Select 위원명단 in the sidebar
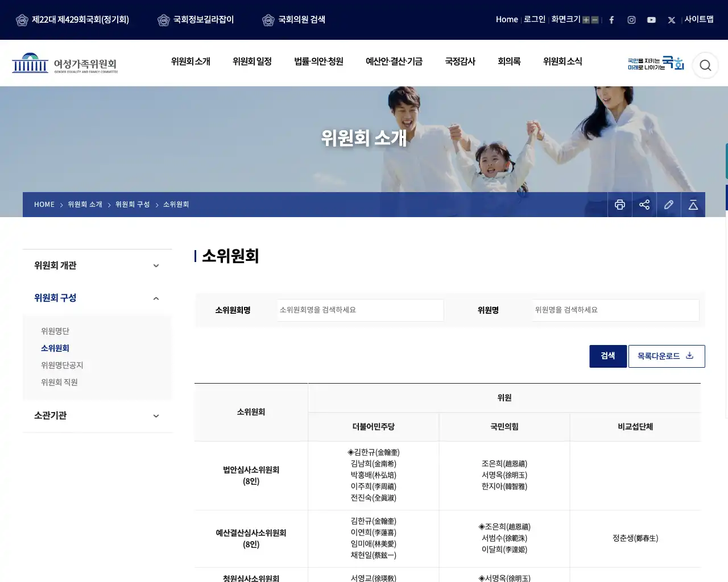 pos(55,331)
